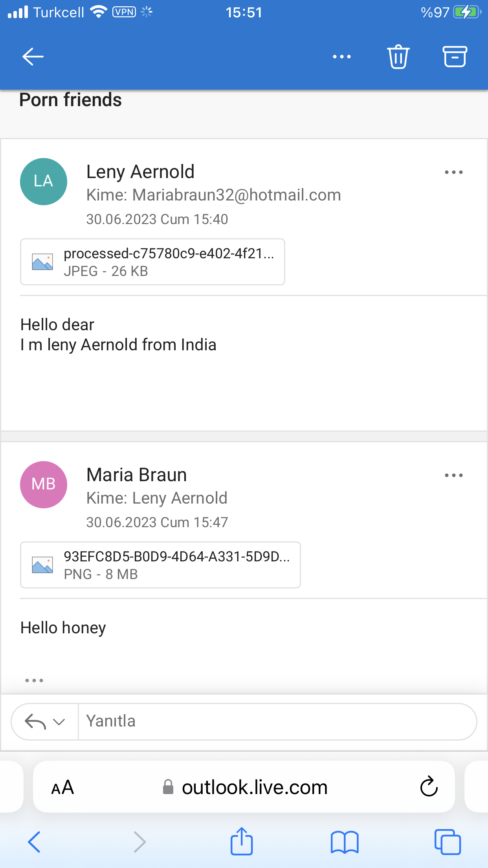Open Safari bookmarks
The width and height of the screenshot is (488, 868).
[345, 842]
